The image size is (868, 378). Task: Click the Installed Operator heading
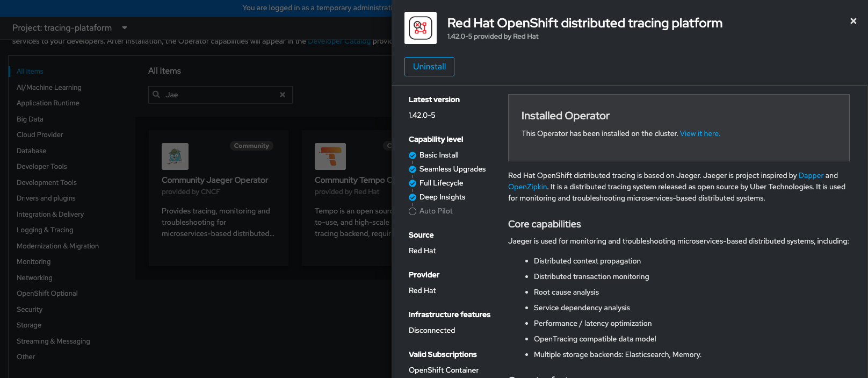point(566,116)
